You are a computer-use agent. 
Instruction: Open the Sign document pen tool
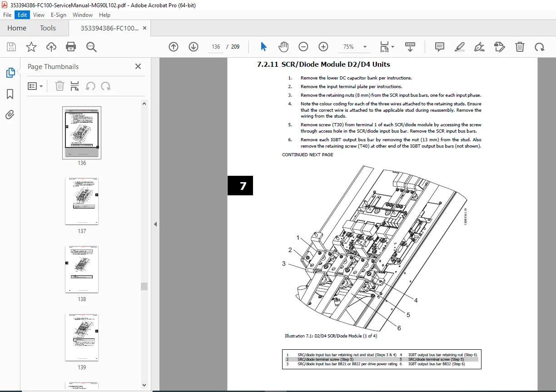click(479, 47)
